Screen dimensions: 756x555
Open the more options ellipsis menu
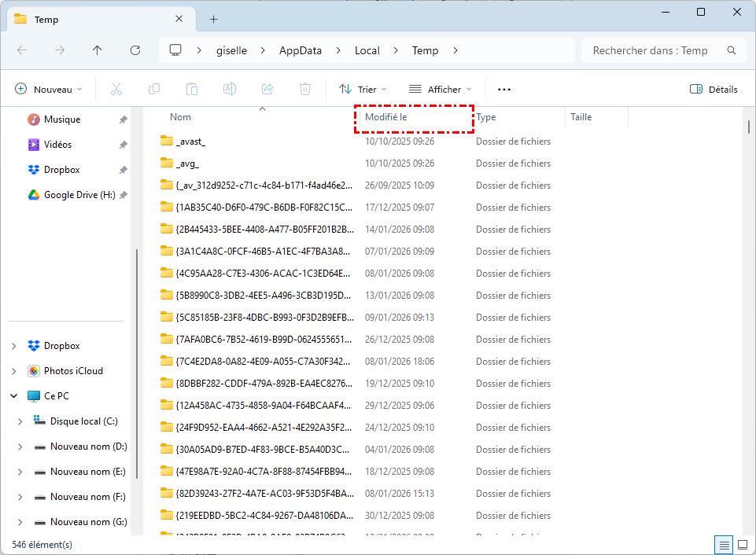[x=504, y=90]
